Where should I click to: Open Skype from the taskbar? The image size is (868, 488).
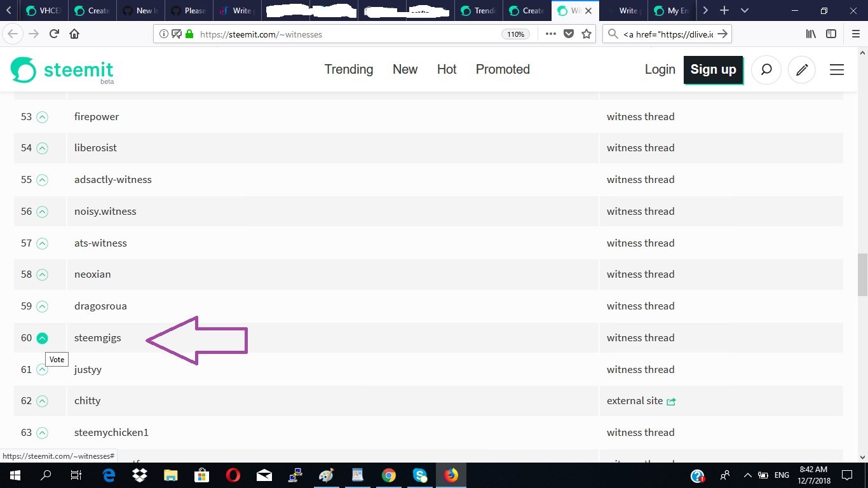coord(420,475)
